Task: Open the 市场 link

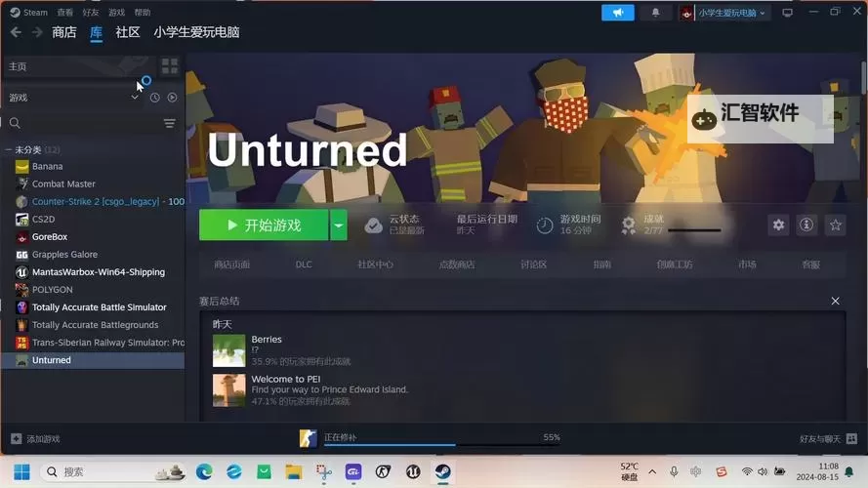Action: click(747, 264)
